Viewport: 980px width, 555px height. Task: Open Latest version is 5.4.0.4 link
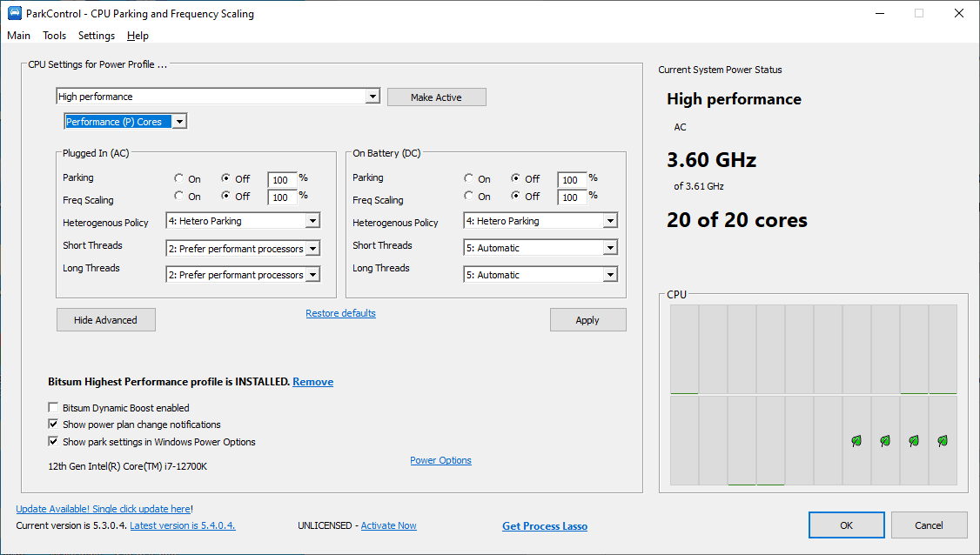(x=183, y=525)
